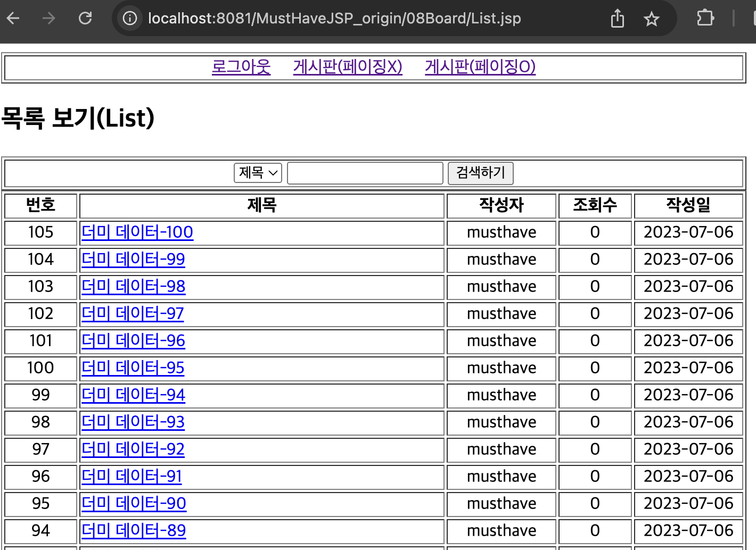Open the browser extensions puzzle icon
756x550 pixels.
coord(705,18)
